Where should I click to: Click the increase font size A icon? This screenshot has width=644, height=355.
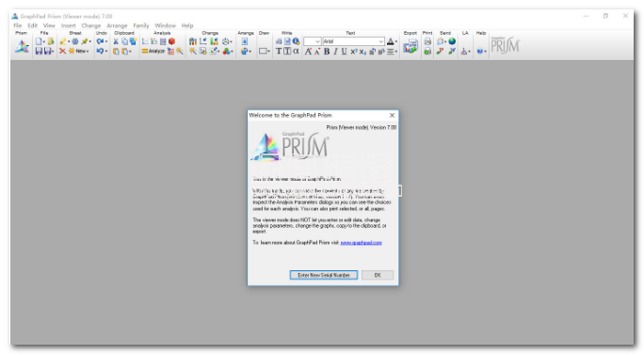coord(308,52)
